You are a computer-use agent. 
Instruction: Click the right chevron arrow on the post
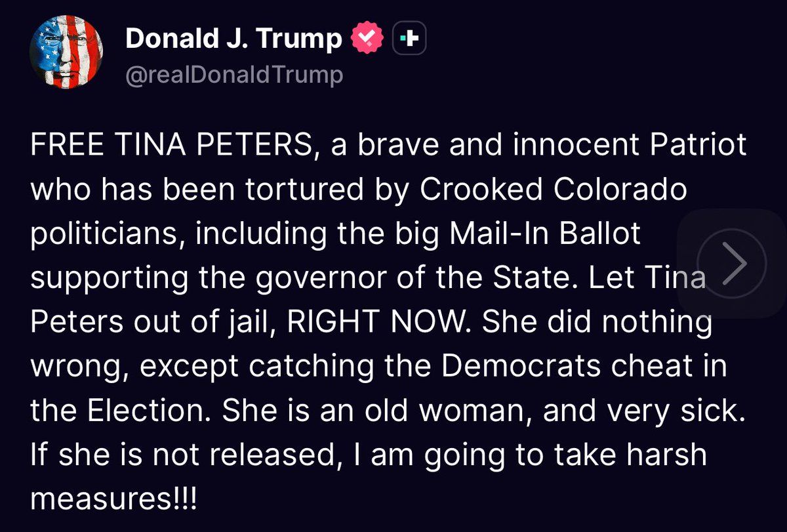(x=731, y=261)
